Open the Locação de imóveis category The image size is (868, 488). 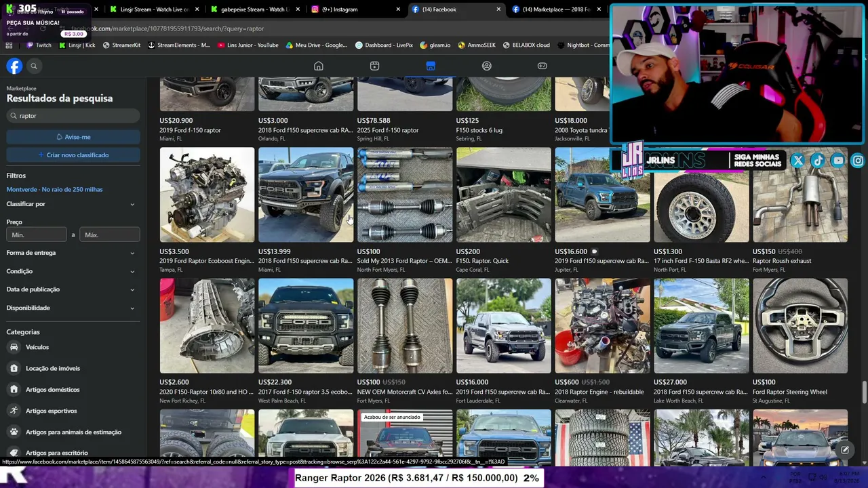tap(72, 369)
